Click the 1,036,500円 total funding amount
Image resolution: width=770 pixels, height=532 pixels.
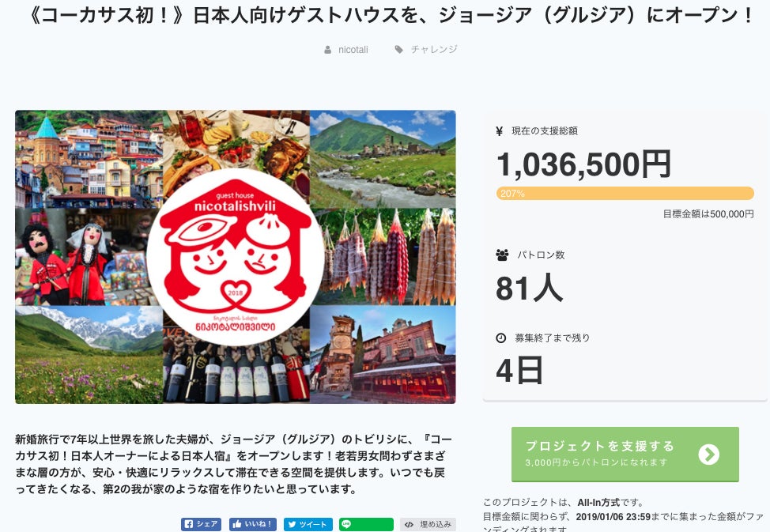[x=584, y=164]
